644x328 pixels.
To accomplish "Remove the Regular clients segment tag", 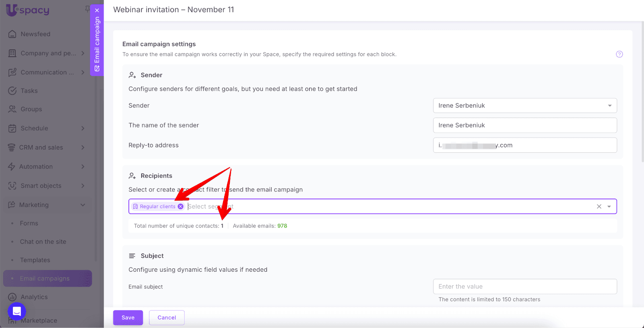I will 181,207.
